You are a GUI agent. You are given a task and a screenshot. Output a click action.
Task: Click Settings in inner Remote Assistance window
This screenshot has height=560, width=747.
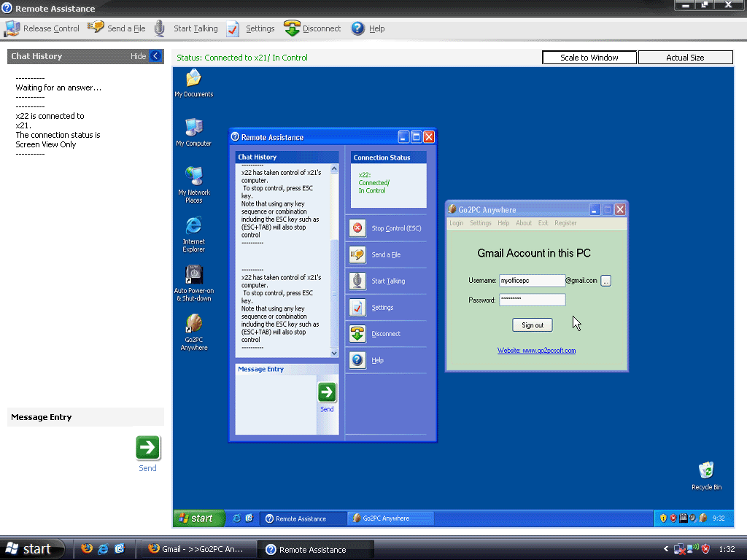(x=371, y=308)
